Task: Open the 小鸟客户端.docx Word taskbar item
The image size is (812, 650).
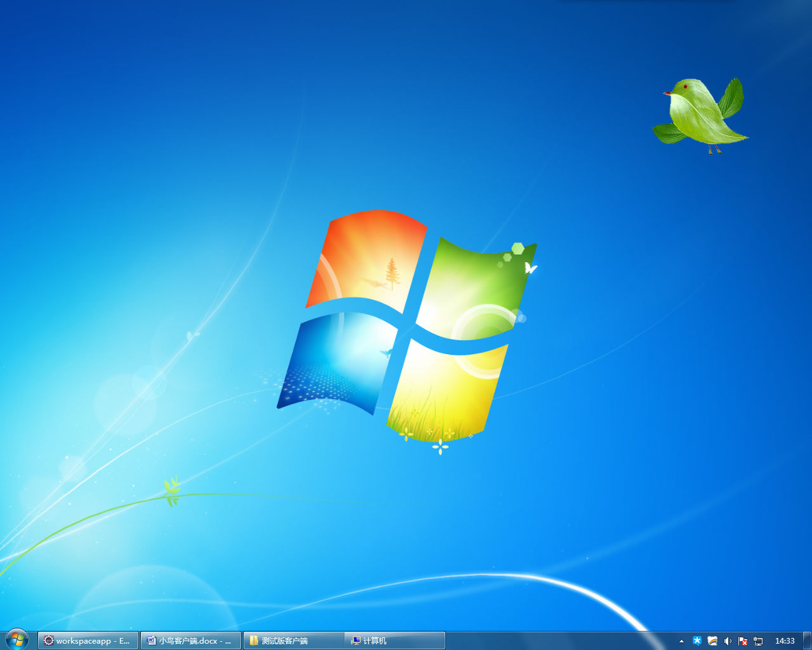Action: tap(191, 640)
